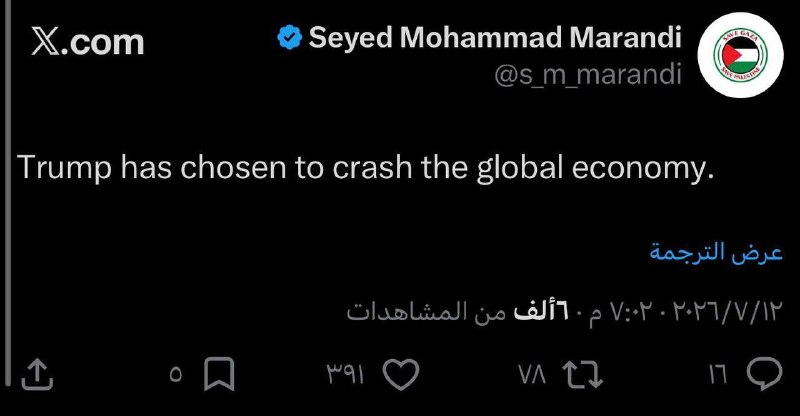View the ٣٩١ likes count

[x=345, y=376]
